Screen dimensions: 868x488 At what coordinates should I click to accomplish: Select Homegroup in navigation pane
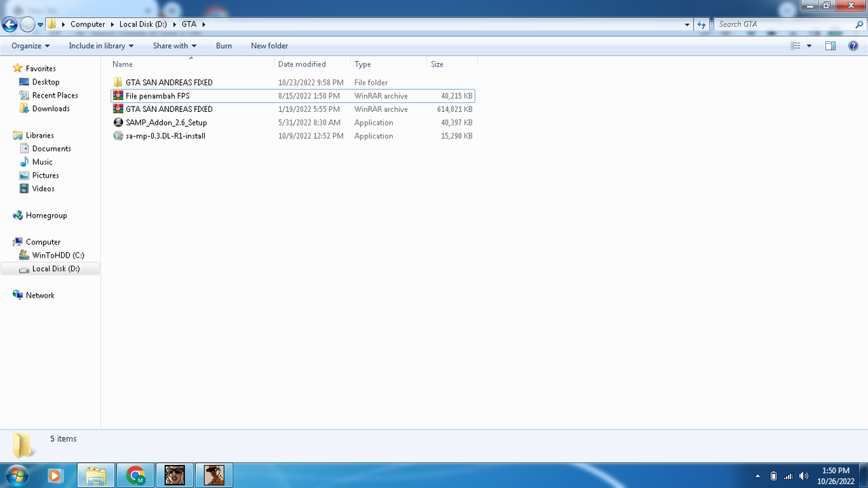46,216
